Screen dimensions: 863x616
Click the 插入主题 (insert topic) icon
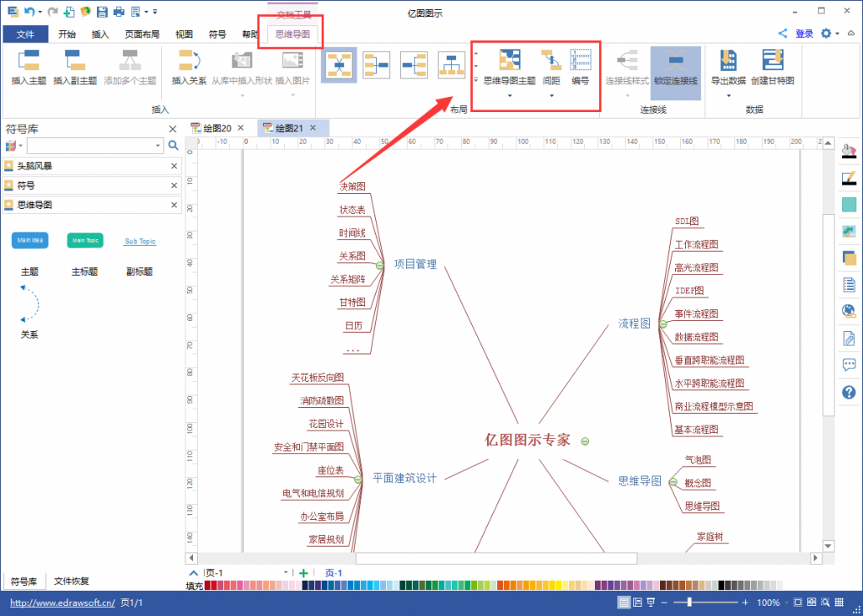[29, 60]
